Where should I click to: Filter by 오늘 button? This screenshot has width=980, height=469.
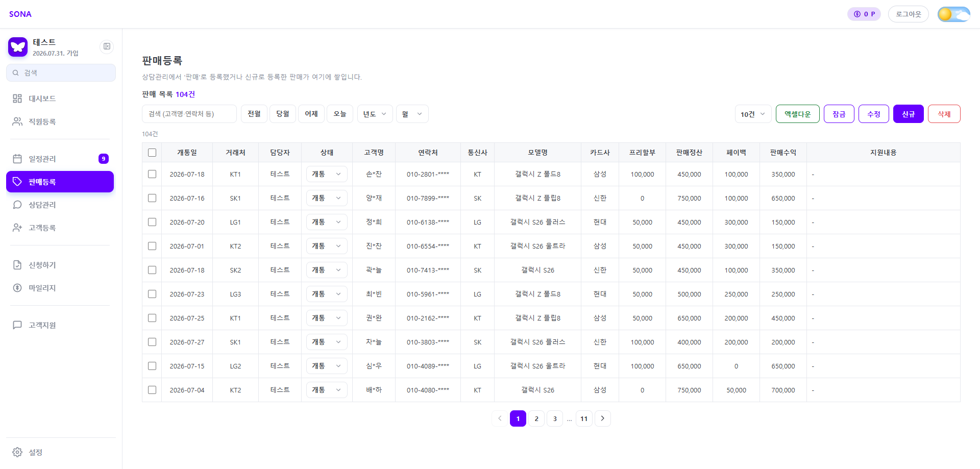pos(340,114)
